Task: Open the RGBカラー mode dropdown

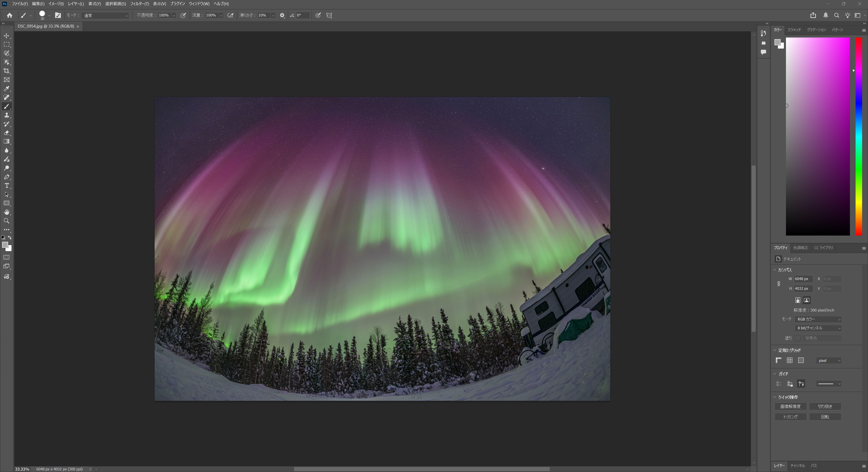Action: (818, 319)
